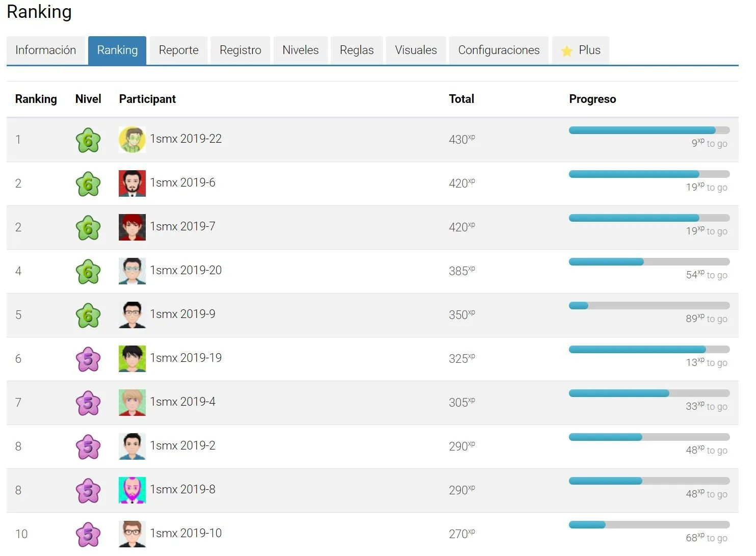Open participant 1smx 2019-10
Screen dimensions: 756x556
click(186, 533)
